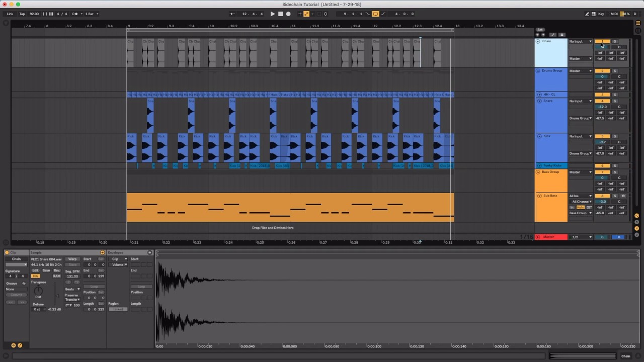Select the Sub Bass MIDI clip
Screen dimensions: 644x362
[x=290, y=208]
